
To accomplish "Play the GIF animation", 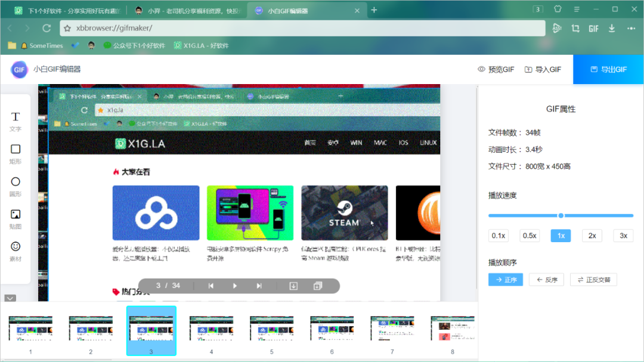I will click(235, 286).
